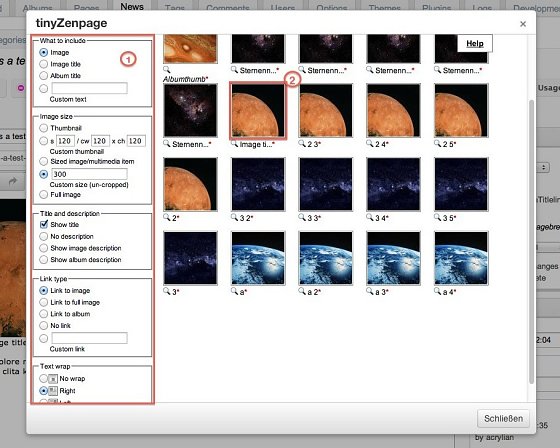This screenshot has width=560, height=448.
Task: Focus the custom text input field
Action: point(89,88)
